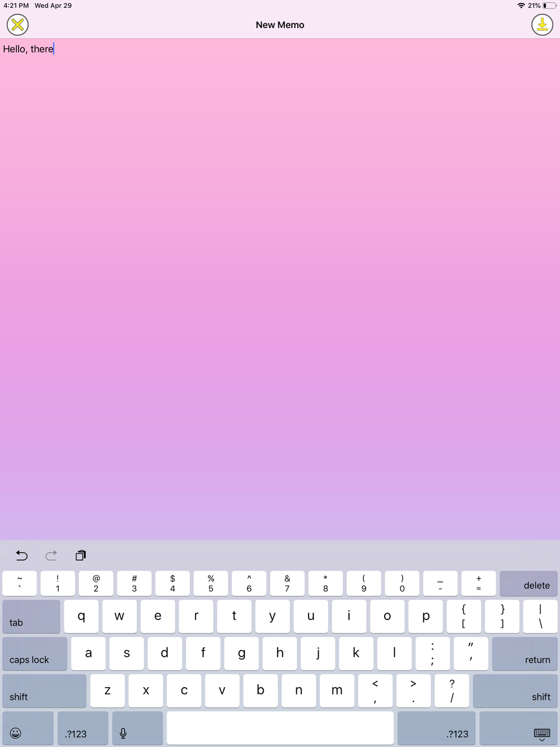Tap the o key
Screen dimensions: 560x747
tap(388, 617)
